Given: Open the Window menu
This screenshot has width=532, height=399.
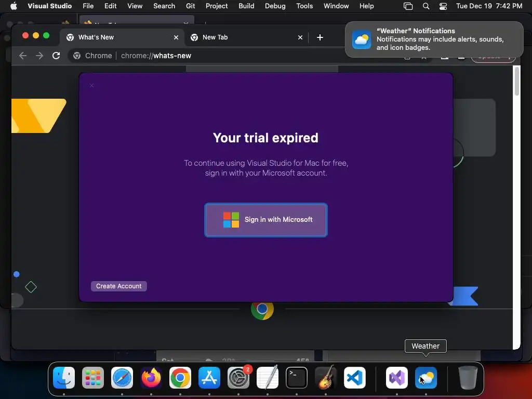Looking at the screenshot, I should pyautogui.click(x=336, y=6).
